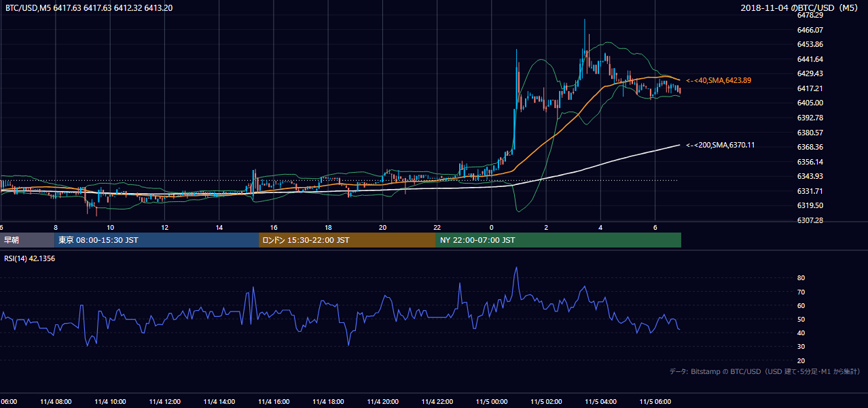Click bottom time label 11/5 02:00
The height and width of the screenshot is (408, 868).
[545, 401]
